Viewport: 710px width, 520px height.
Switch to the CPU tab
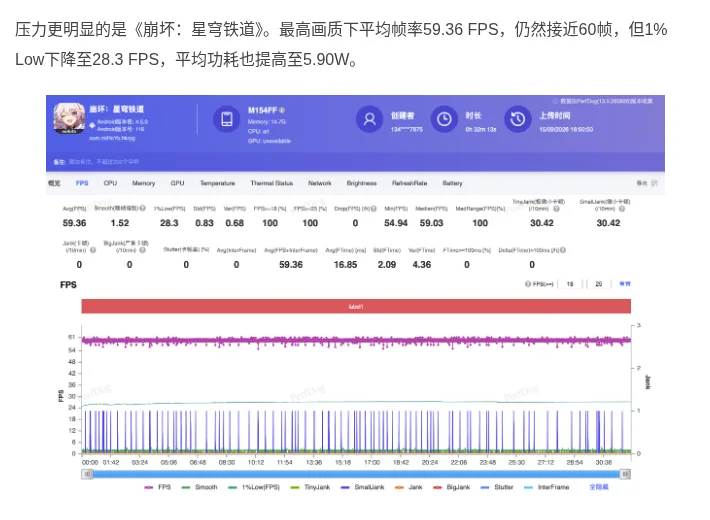(x=110, y=183)
